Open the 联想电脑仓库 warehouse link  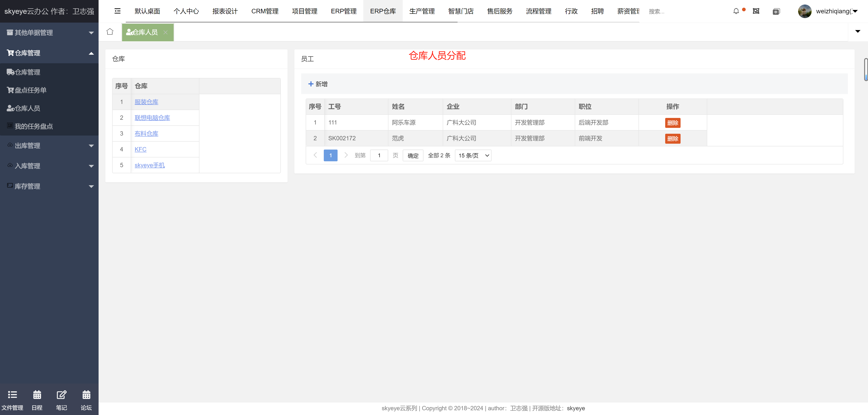(152, 118)
